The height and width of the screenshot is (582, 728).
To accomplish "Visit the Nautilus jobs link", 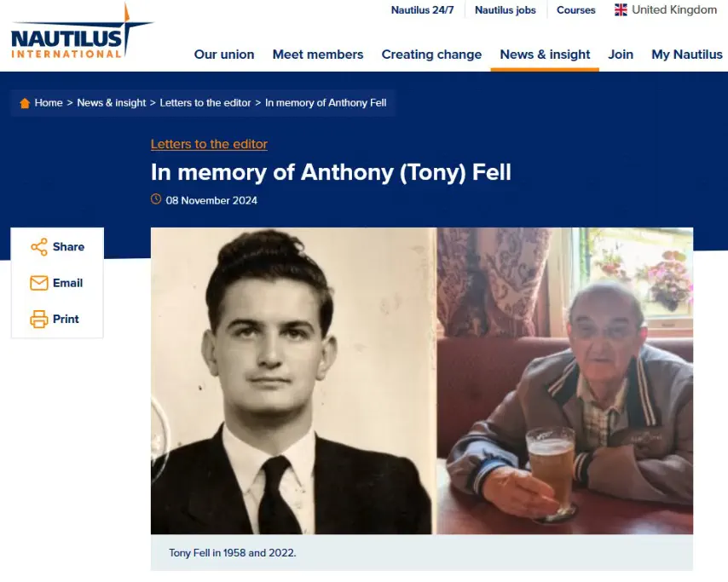I will point(506,10).
